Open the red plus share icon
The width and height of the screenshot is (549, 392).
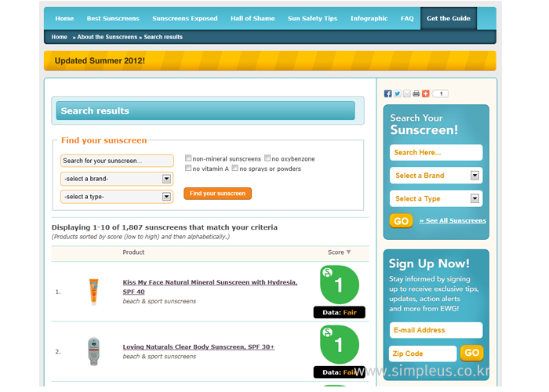425,93
